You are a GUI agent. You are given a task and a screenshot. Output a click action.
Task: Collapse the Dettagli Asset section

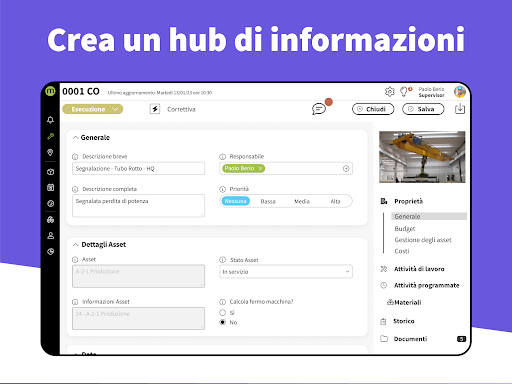75,245
